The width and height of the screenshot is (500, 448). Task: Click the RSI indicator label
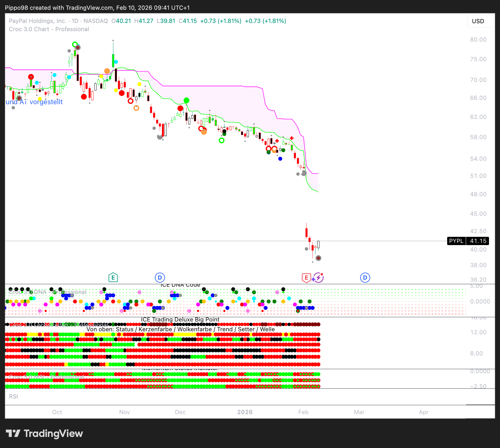13,396
